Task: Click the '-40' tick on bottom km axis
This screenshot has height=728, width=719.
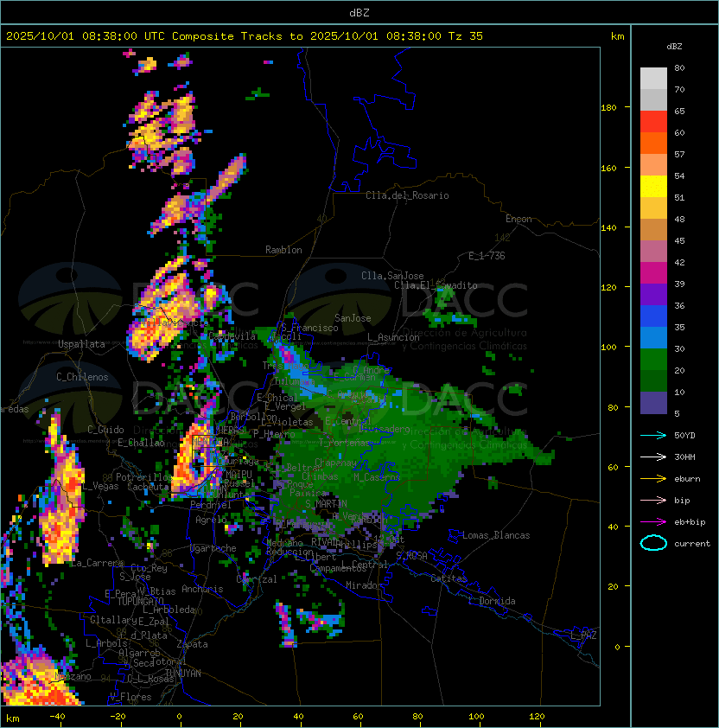Action: 57,717
